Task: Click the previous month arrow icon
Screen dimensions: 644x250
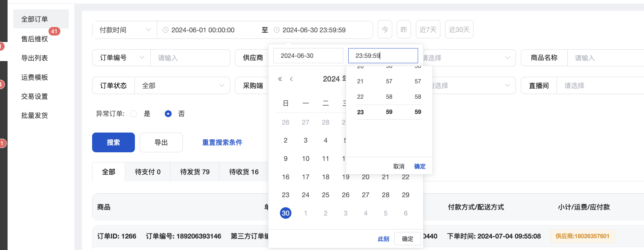Action: point(291,79)
